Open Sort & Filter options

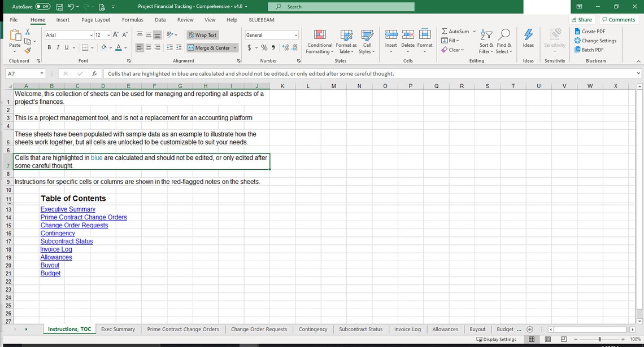coord(486,41)
